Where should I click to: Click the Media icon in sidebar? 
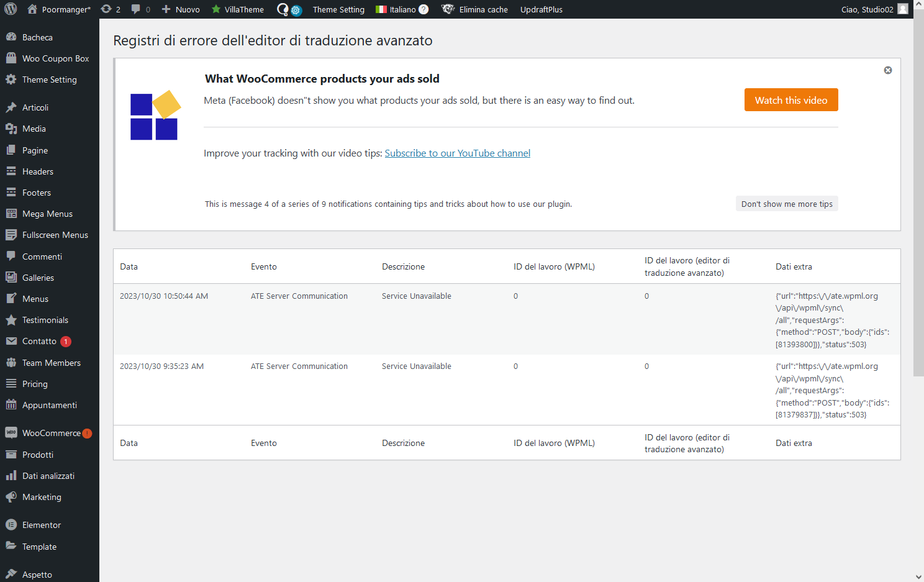click(x=11, y=129)
